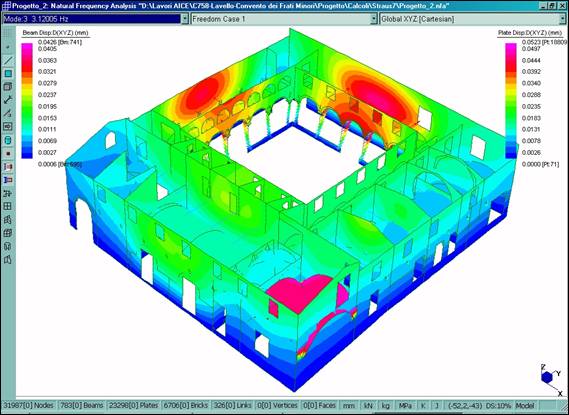Click the small black square icon
This screenshot has width=569, height=415.
(8, 153)
